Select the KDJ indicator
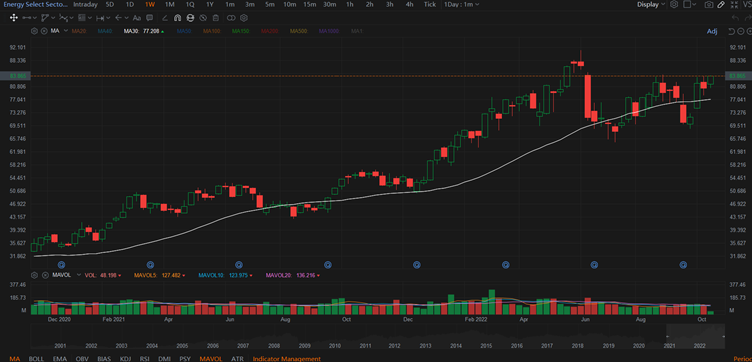The image size is (752, 362). pos(126,359)
